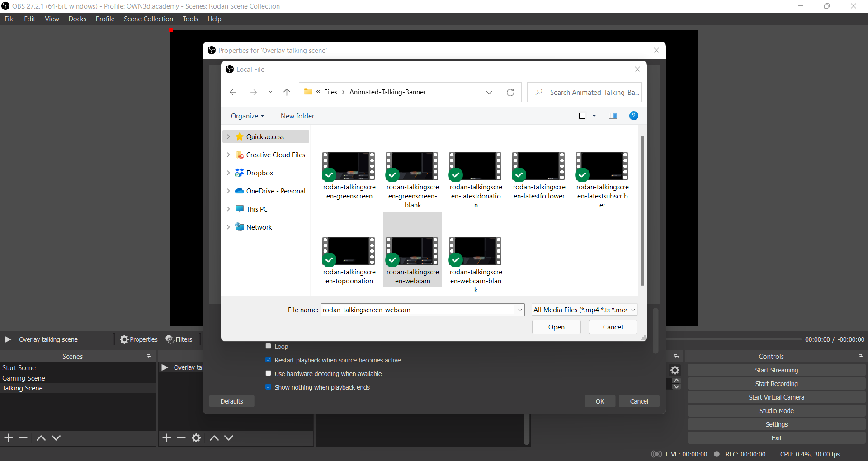Click the Start Recording button

tap(776, 384)
